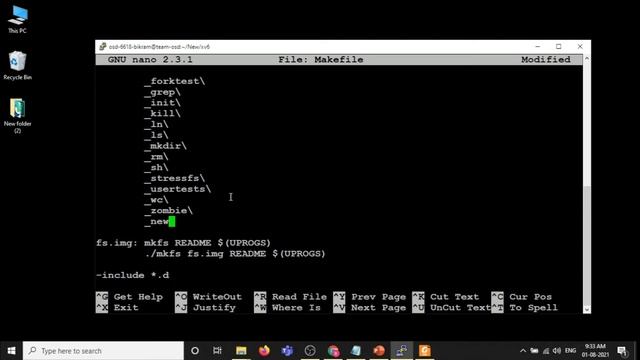640x360 pixels.
Task: Click the '_init\' line
Action: [162, 103]
